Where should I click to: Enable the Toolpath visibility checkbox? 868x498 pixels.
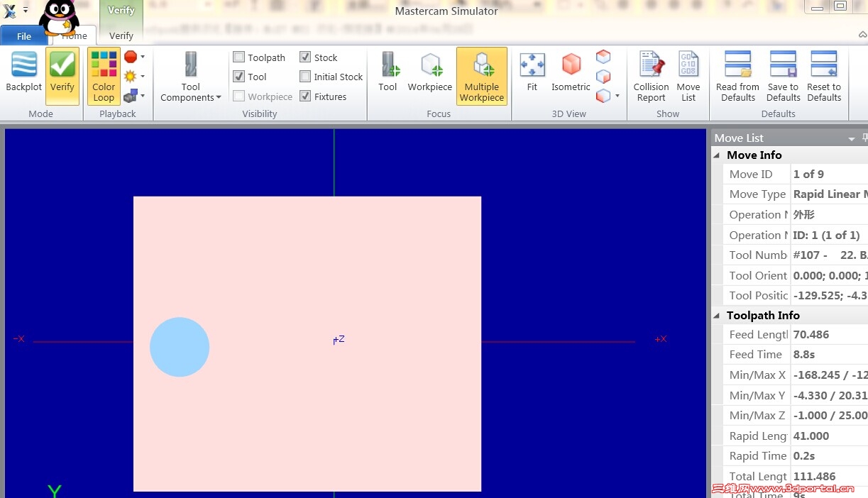click(239, 57)
